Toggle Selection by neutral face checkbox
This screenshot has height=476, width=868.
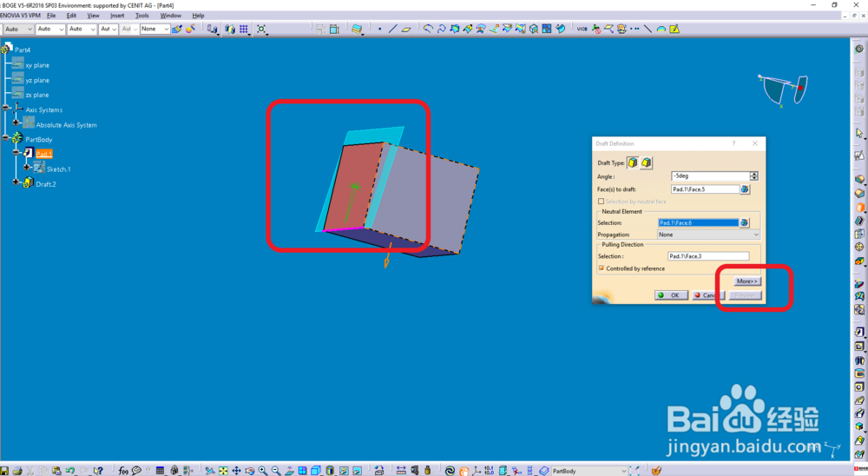click(602, 202)
